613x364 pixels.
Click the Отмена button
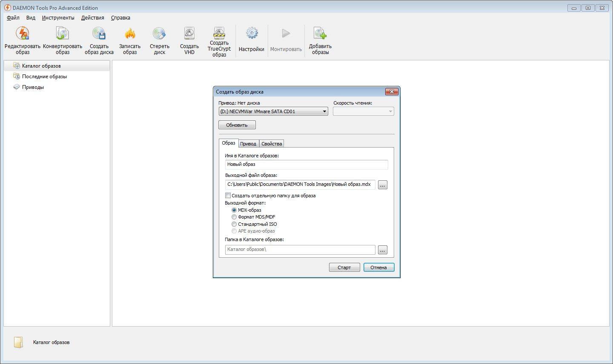point(379,267)
